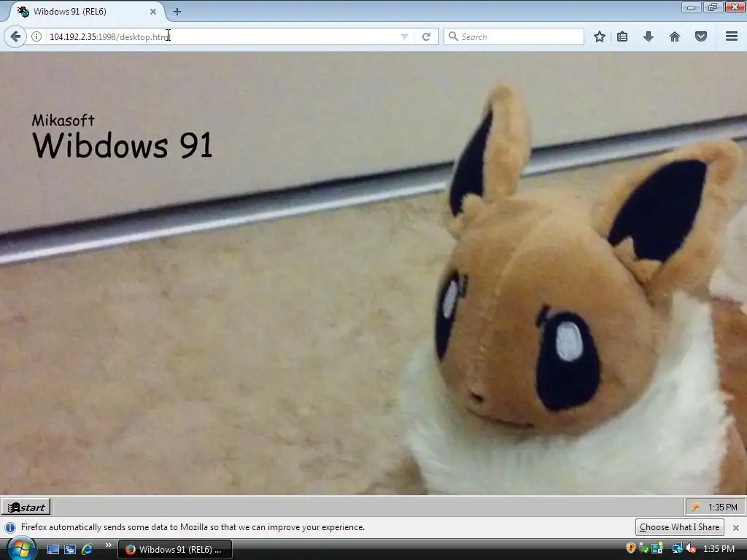The height and width of the screenshot is (560, 747).
Task: Click the network tray icon
Action: click(676, 548)
